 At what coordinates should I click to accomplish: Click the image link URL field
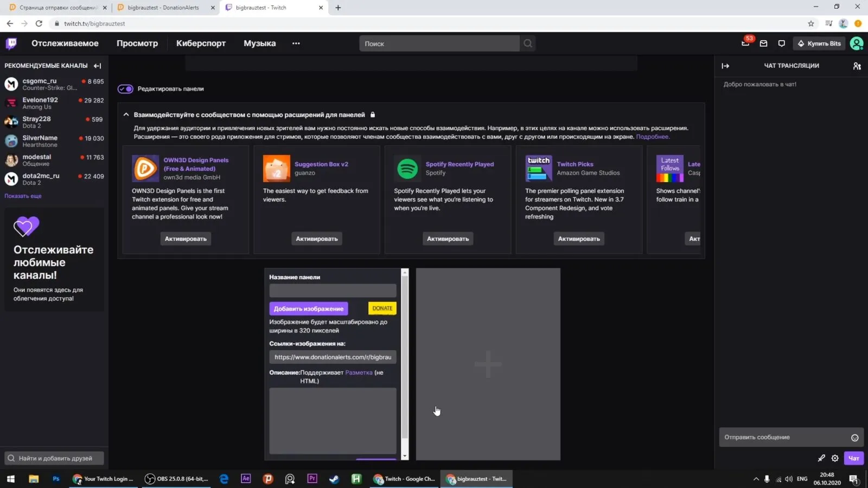pyautogui.click(x=333, y=357)
